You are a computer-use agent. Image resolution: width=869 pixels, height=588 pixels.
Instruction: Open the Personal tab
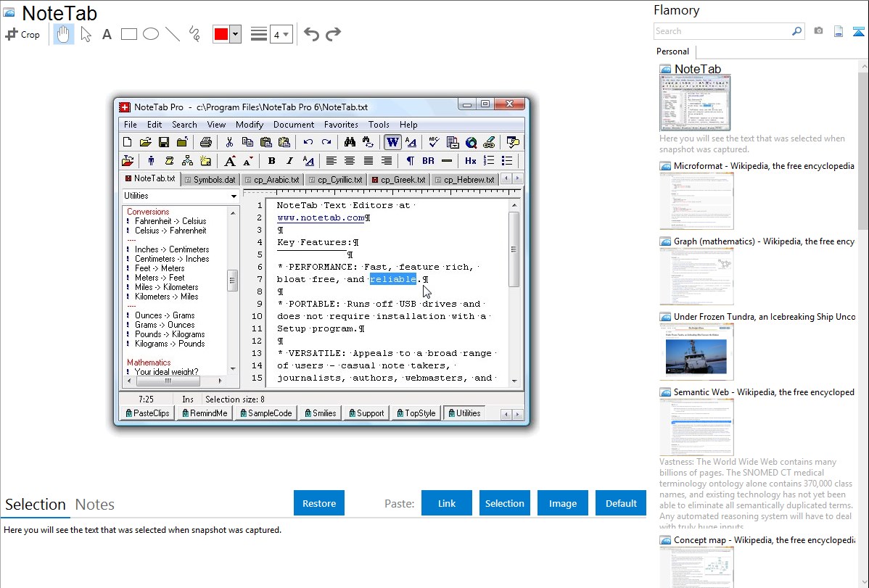pyautogui.click(x=672, y=51)
